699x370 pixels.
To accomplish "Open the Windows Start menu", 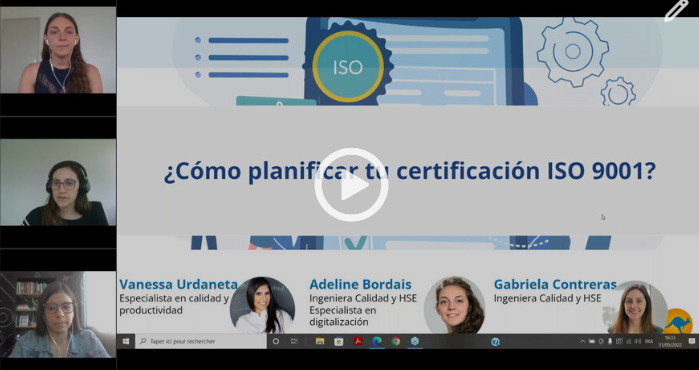I will click(x=126, y=341).
